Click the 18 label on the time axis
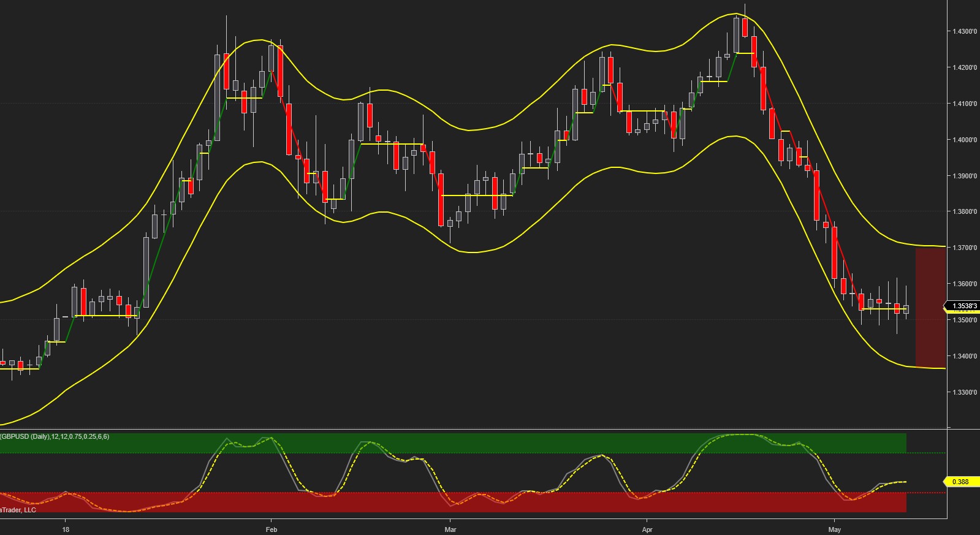 click(x=66, y=529)
